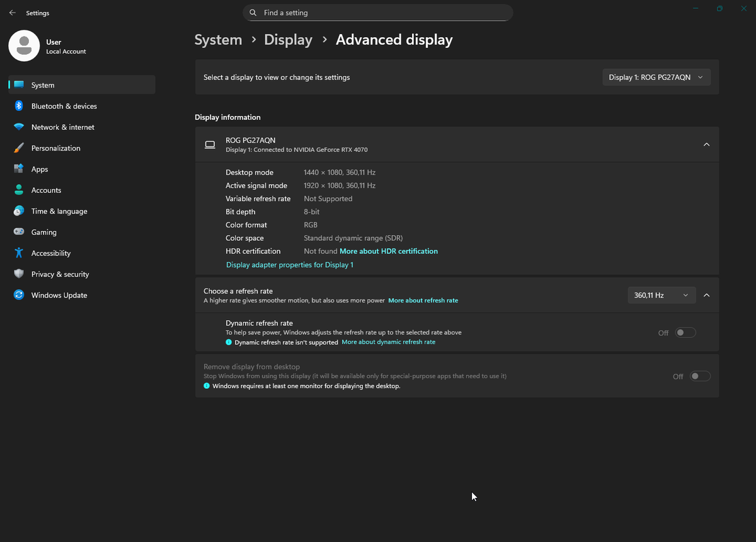Click the Advanced display page title

tap(394, 40)
